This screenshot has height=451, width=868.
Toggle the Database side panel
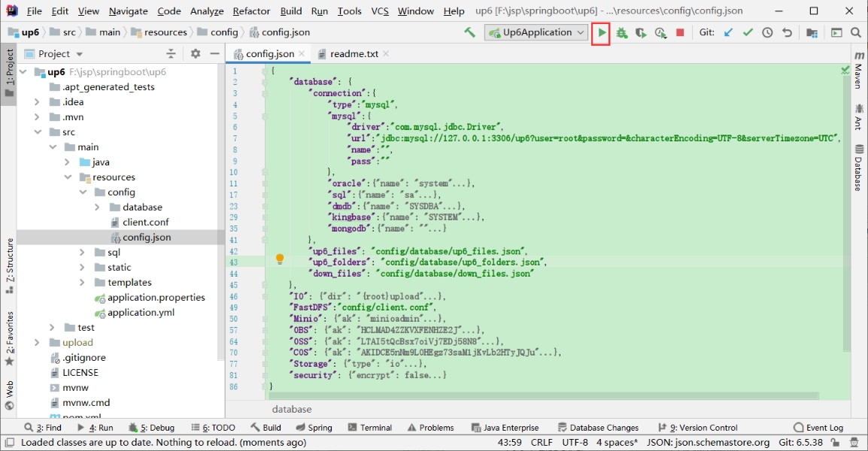pyautogui.click(x=858, y=168)
